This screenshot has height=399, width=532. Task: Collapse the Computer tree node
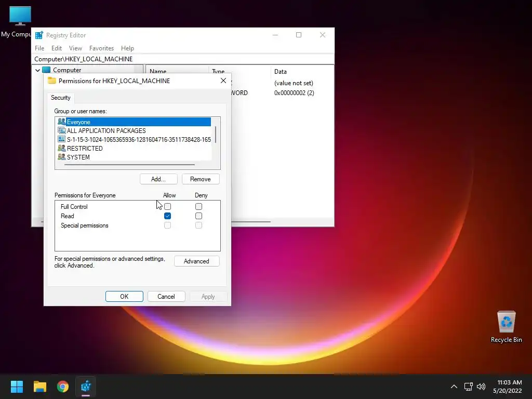[x=37, y=70]
